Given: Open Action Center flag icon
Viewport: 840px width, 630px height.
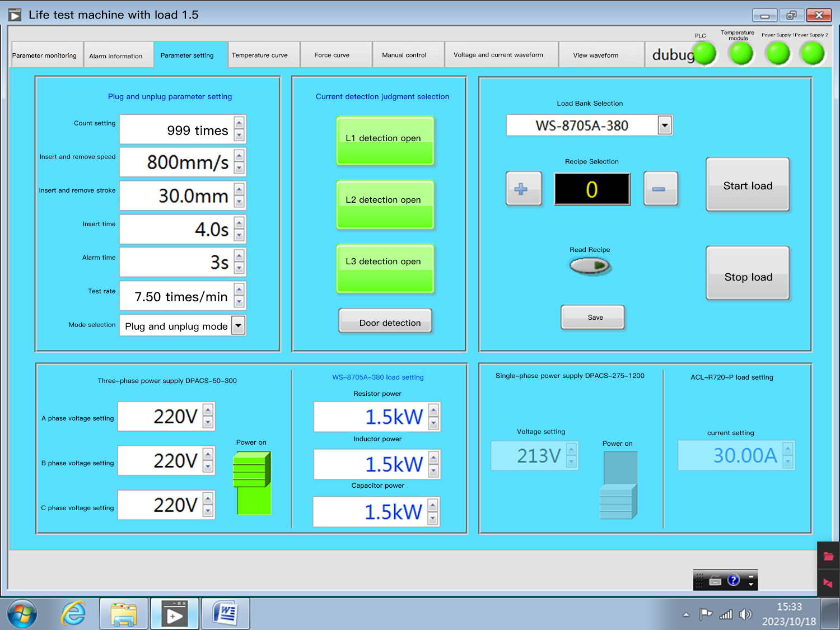Looking at the screenshot, I should pyautogui.click(x=706, y=614).
